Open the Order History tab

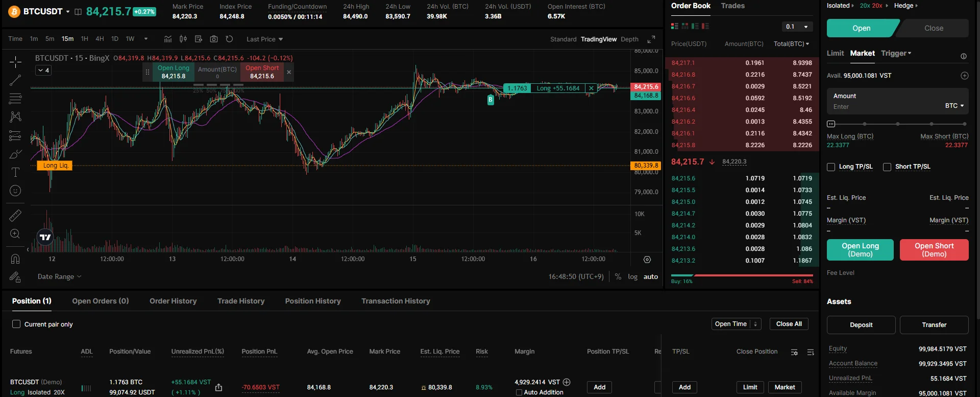pyautogui.click(x=173, y=301)
